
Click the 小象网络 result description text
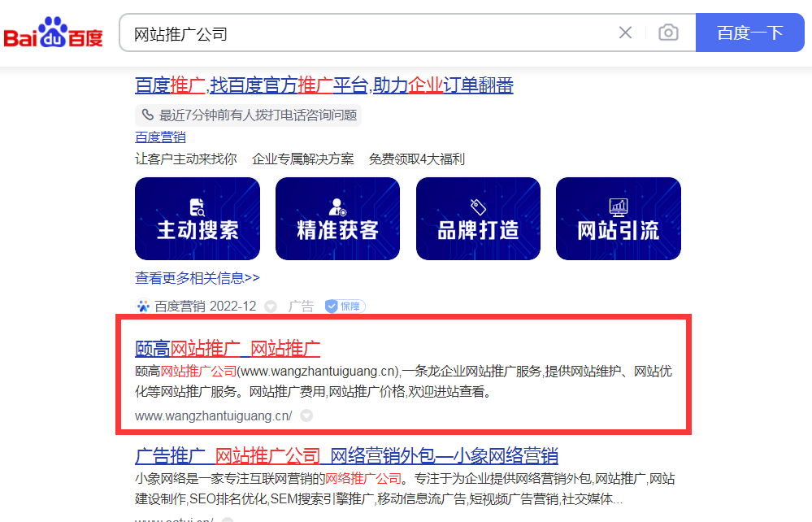[x=405, y=489]
